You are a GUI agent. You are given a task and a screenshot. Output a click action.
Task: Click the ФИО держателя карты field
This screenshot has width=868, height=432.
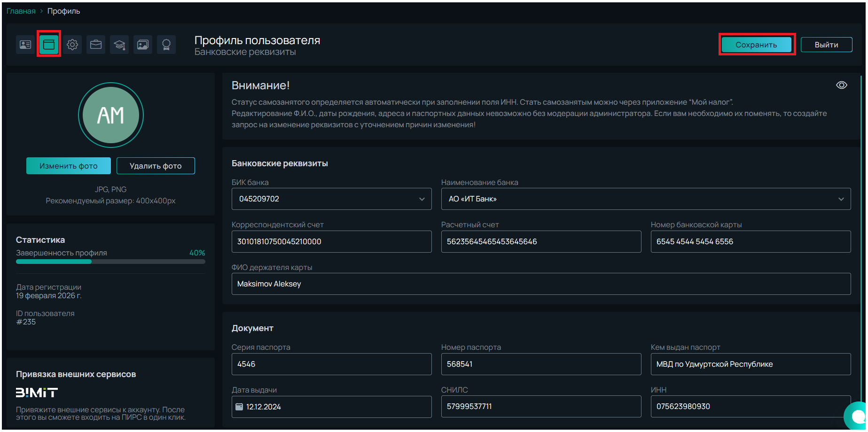pos(540,284)
